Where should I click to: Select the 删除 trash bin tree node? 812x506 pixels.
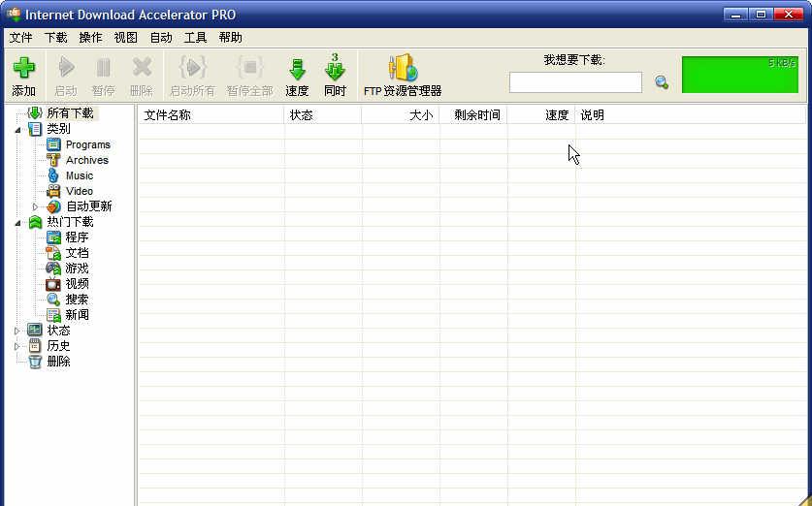[x=58, y=362]
